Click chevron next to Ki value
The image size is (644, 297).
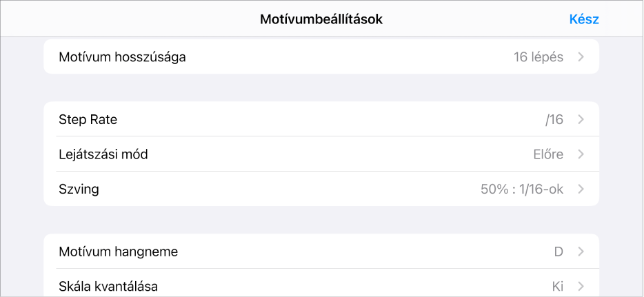[581, 285]
